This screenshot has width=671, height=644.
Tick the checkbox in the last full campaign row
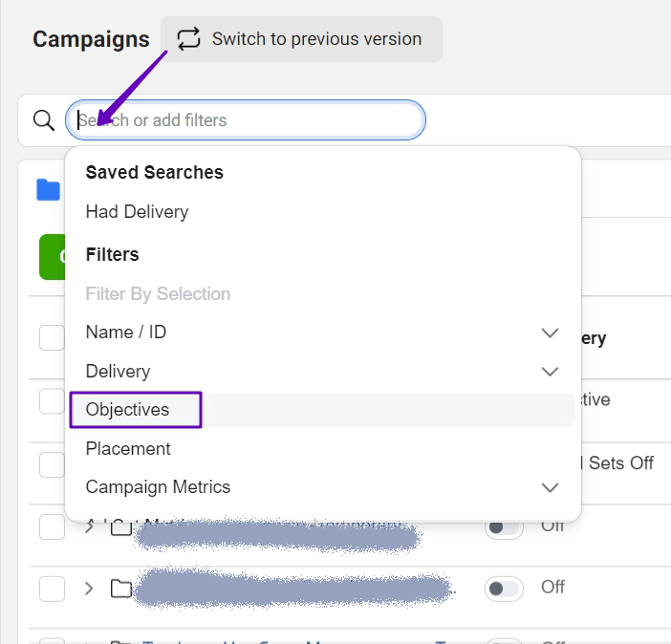coord(52,589)
